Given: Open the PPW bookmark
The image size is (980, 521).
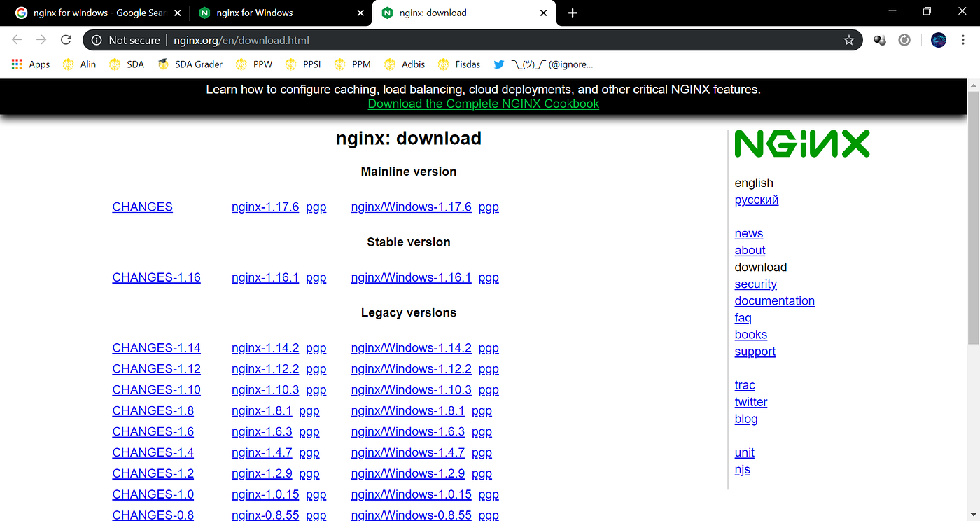Looking at the screenshot, I should 254,64.
